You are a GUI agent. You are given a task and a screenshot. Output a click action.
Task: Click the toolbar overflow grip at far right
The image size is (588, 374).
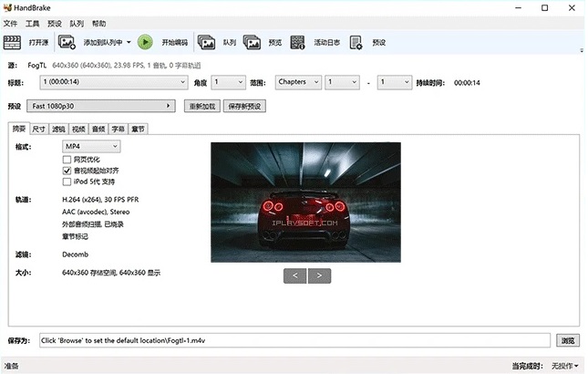click(582, 50)
